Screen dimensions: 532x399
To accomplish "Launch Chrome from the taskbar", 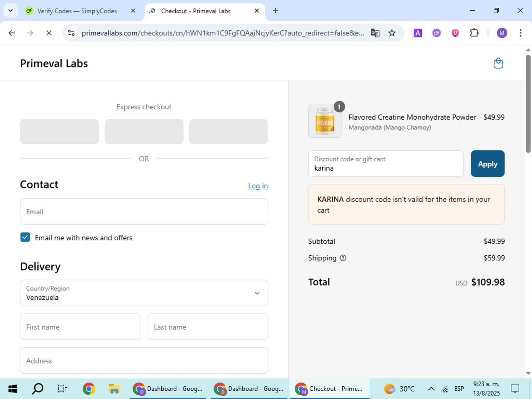I will 89,389.
